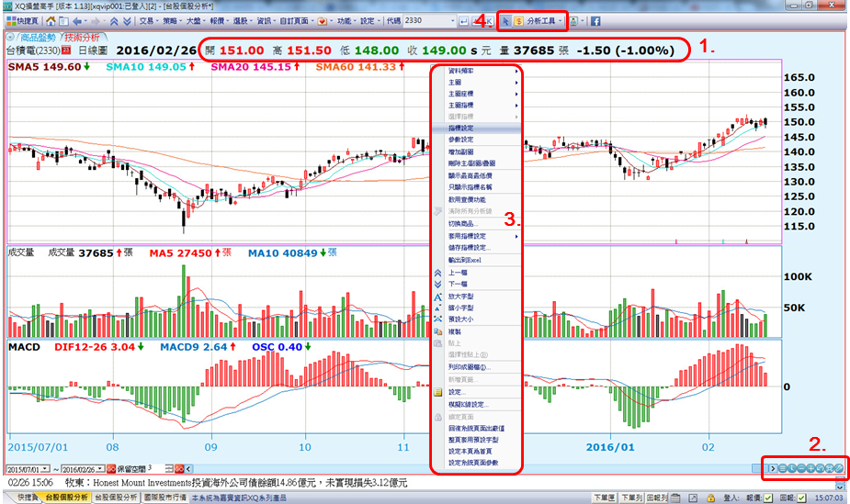Click the double-up chevron previous icon in toolbar

tap(114, 21)
